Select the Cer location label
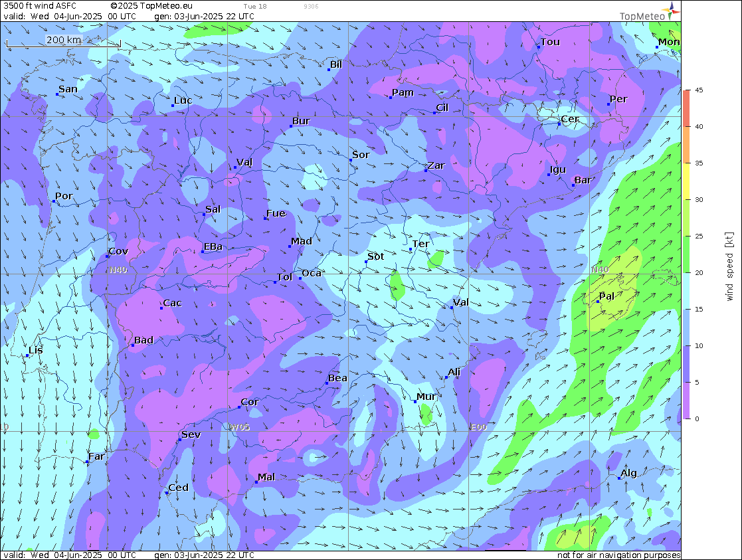Viewport: 742px width, 560px height. pyautogui.click(x=570, y=119)
